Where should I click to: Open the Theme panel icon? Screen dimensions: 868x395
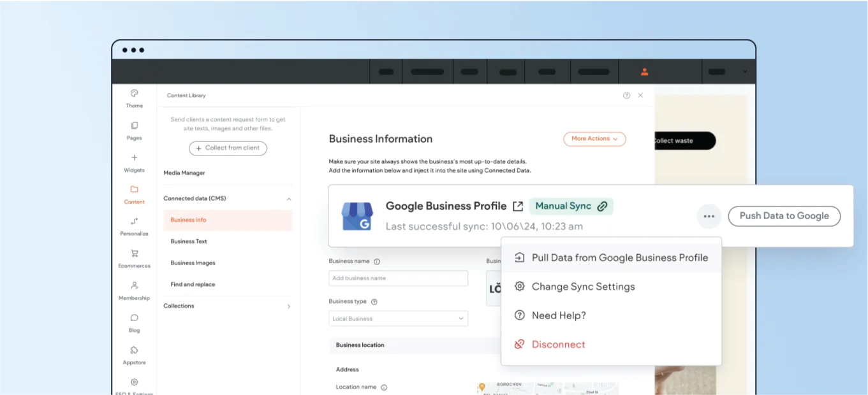[x=134, y=93]
